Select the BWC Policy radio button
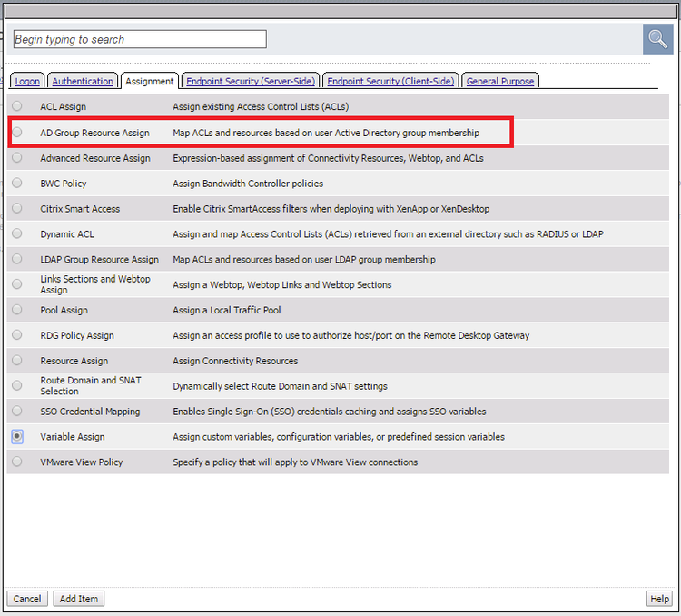 [x=17, y=183]
